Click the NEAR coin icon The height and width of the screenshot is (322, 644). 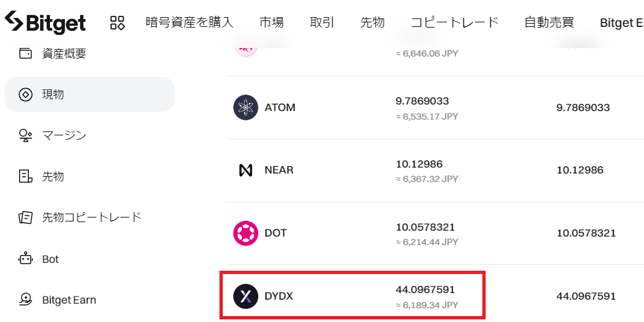[x=246, y=170]
